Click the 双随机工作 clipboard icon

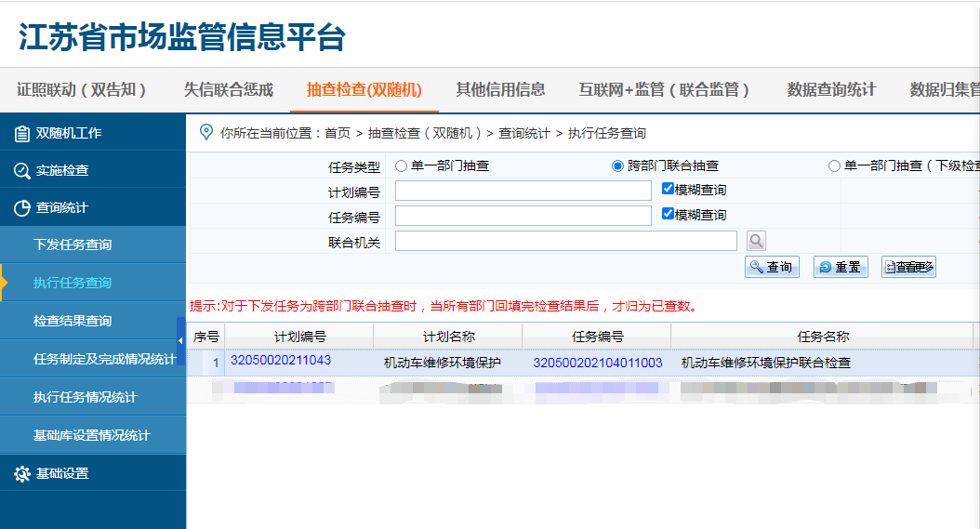[21, 134]
